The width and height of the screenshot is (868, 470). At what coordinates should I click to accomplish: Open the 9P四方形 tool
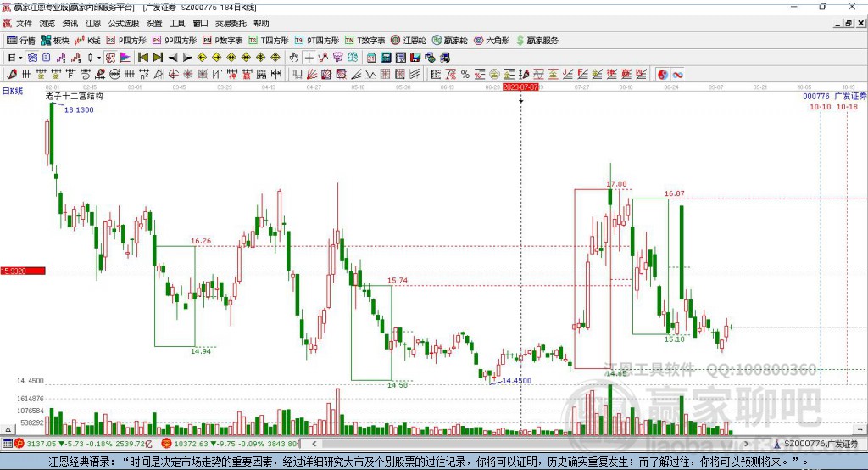pos(175,41)
